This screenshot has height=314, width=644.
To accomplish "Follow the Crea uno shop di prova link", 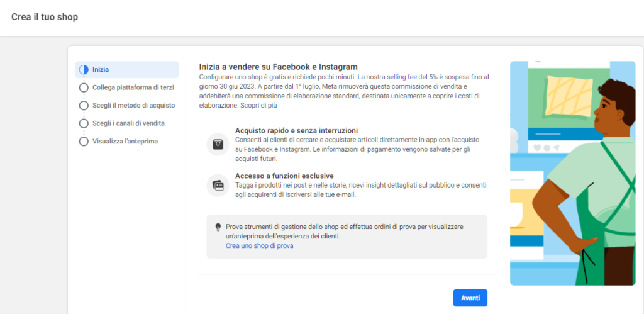I will point(259,246).
